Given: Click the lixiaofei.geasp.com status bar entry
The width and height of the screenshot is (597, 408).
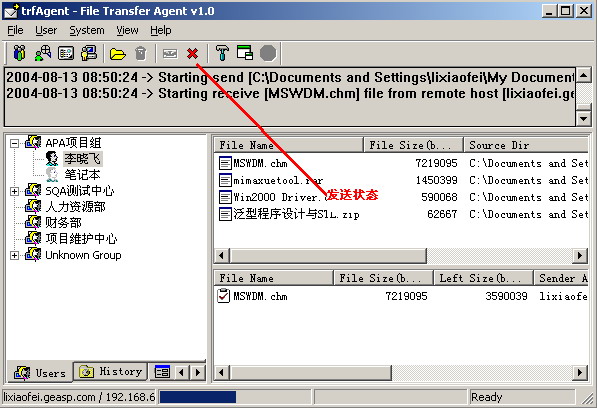Looking at the screenshot, I should coord(79,397).
